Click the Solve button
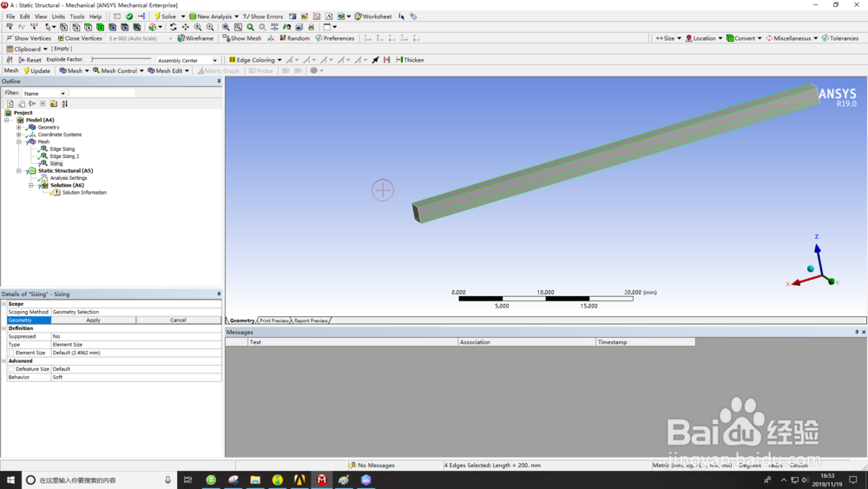 pos(165,17)
